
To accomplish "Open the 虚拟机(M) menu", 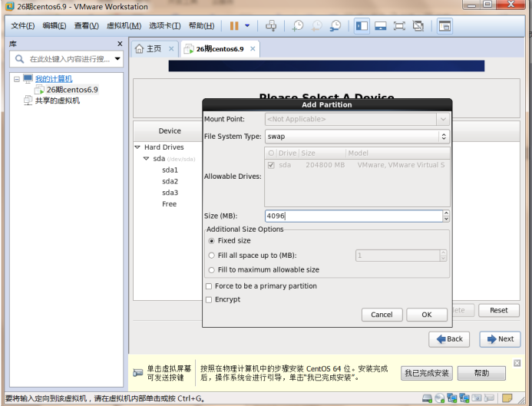I will 124,26.
